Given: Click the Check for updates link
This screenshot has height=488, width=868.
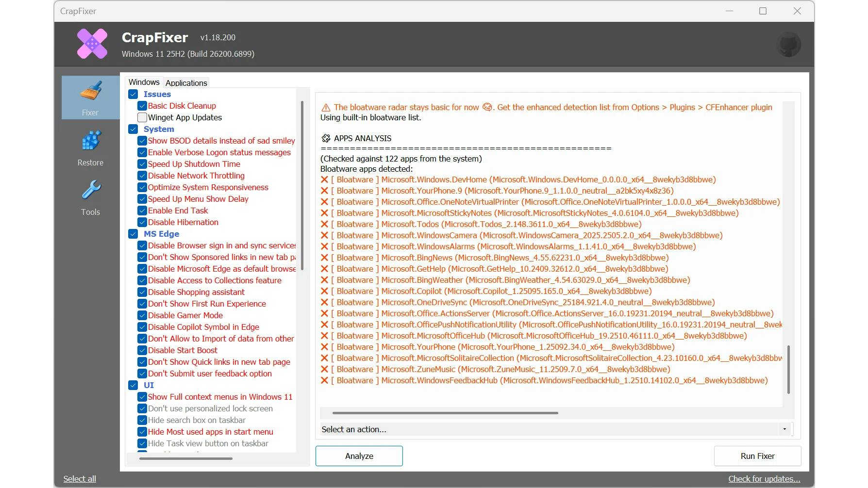Looking at the screenshot, I should pos(764,479).
